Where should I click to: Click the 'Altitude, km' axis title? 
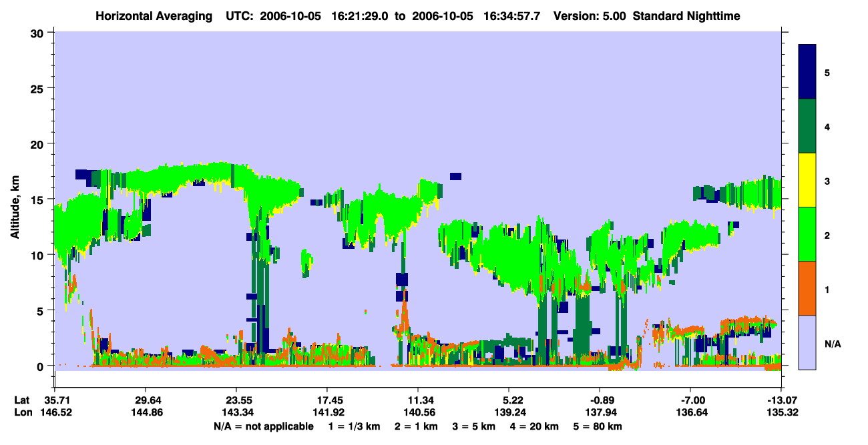point(15,200)
